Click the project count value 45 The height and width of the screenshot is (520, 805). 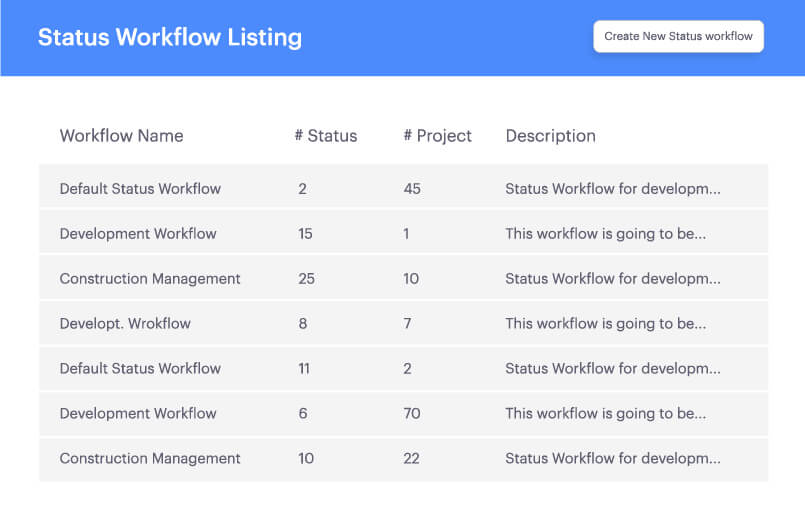412,188
